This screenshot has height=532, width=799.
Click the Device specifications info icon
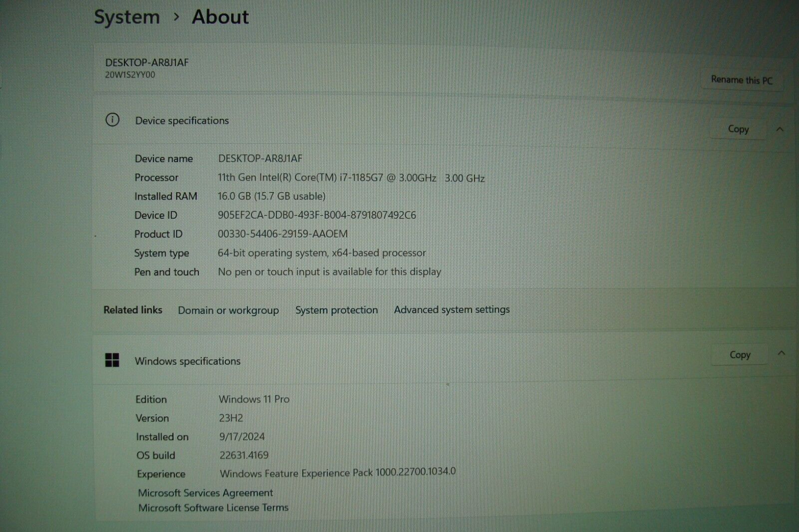click(x=112, y=120)
